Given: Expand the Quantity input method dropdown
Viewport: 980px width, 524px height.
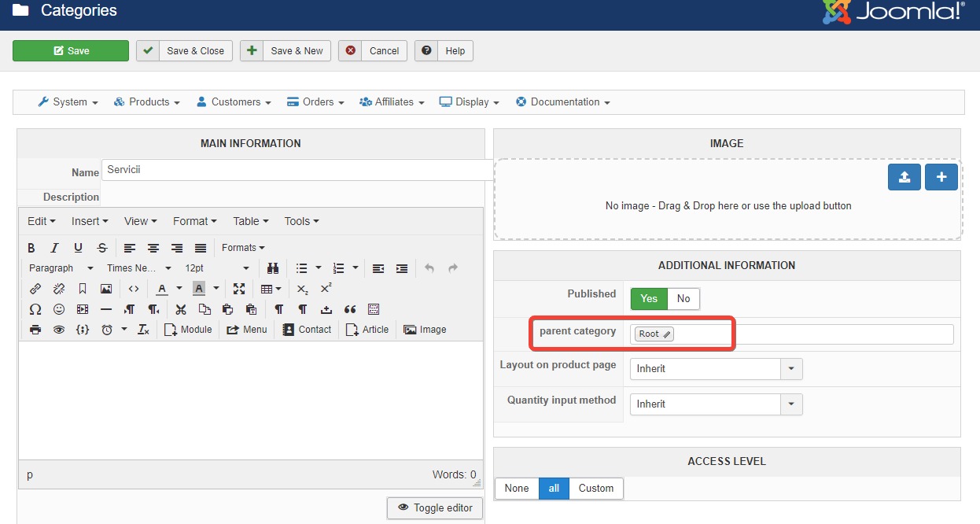Looking at the screenshot, I should point(790,404).
